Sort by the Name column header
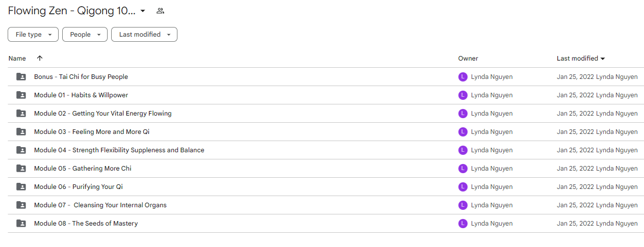 pos(17,59)
